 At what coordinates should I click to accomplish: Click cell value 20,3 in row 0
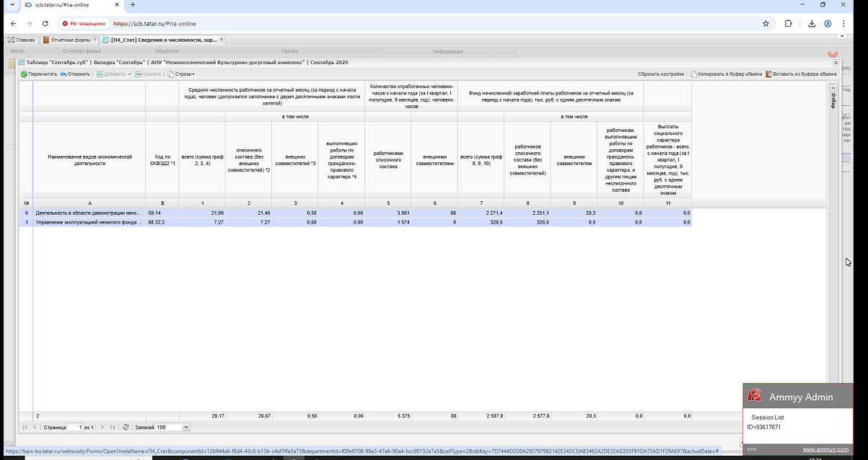574,213
